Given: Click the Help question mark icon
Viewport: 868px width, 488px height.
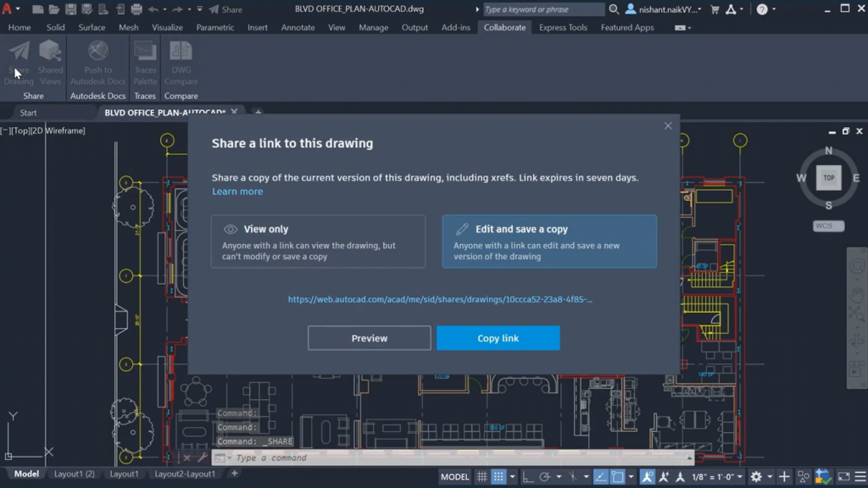Looking at the screenshot, I should point(762,9).
